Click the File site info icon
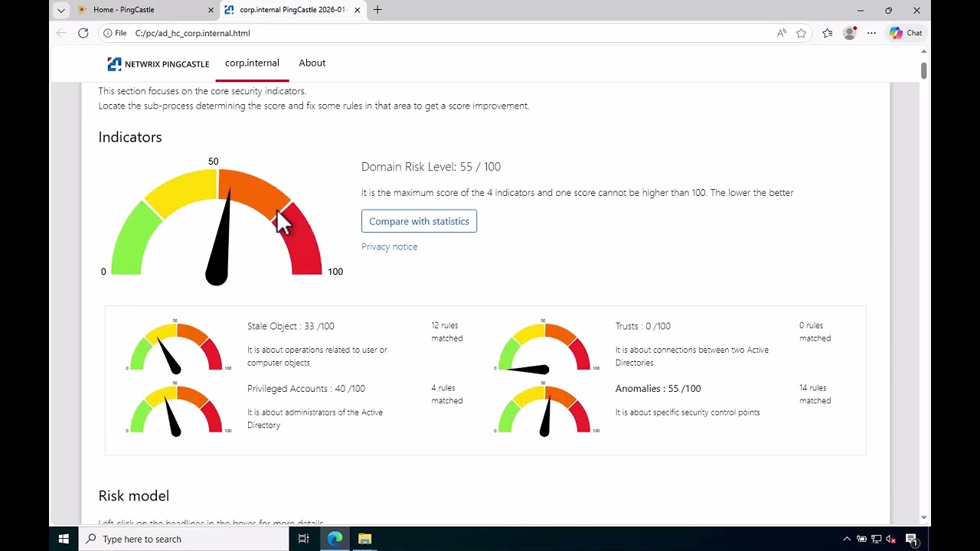The width and height of the screenshot is (980, 551). tap(115, 33)
